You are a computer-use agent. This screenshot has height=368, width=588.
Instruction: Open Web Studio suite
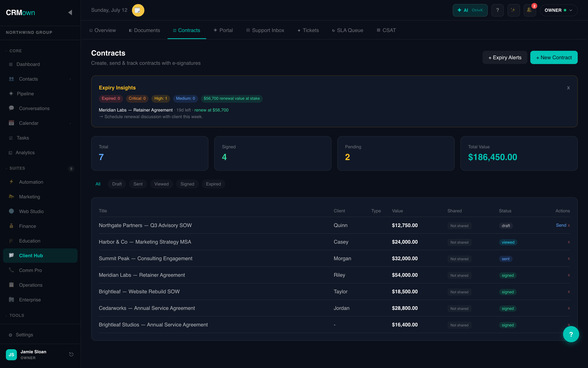40,211
